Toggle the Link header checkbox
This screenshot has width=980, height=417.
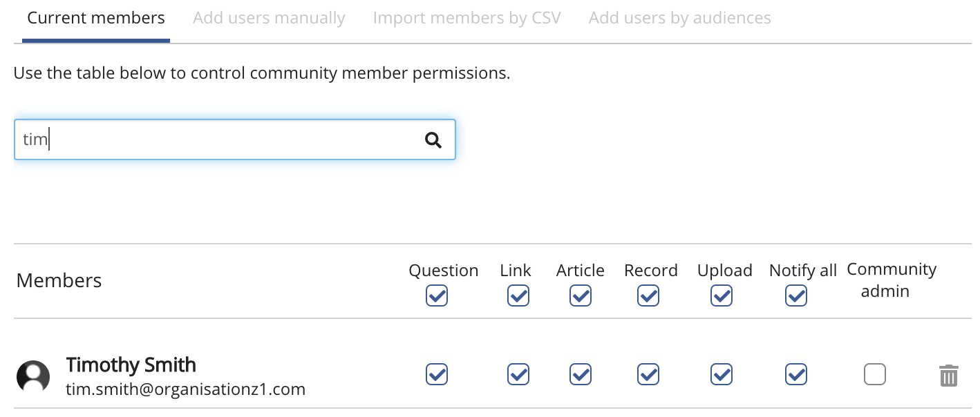(x=518, y=296)
